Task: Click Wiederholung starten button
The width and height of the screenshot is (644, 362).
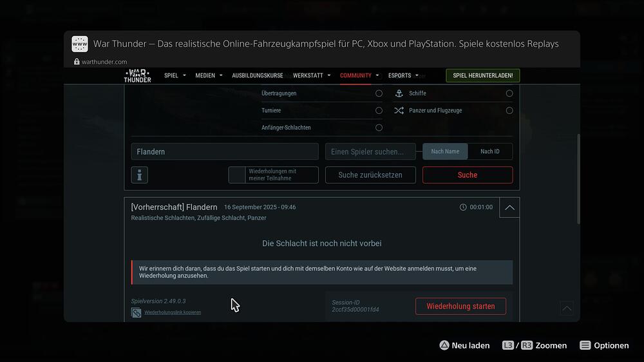Action: point(460,306)
